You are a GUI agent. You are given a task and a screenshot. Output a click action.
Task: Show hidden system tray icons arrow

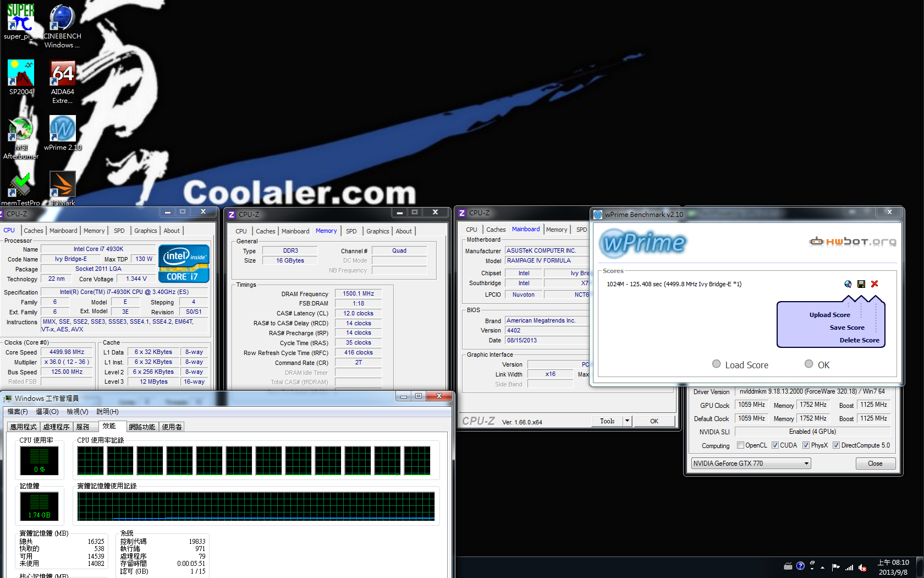pos(822,567)
